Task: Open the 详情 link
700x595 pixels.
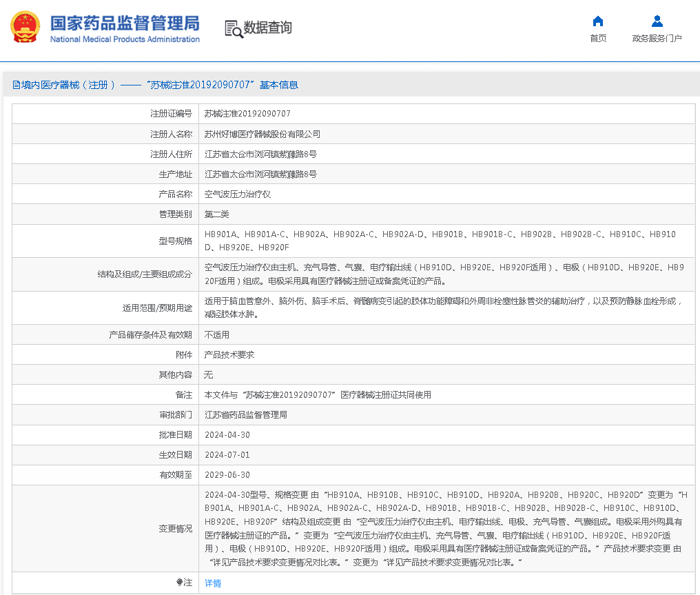Action: [213, 583]
